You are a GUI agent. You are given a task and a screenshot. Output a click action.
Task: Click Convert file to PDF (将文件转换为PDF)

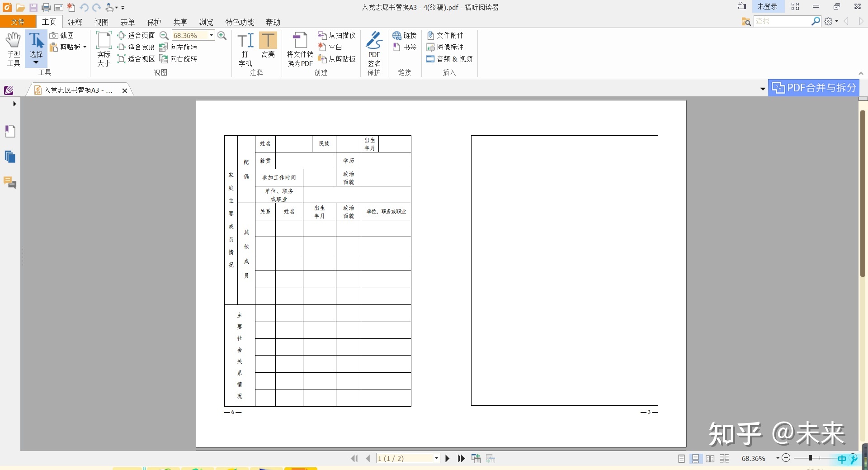pyautogui.click(x=300, y=49)
